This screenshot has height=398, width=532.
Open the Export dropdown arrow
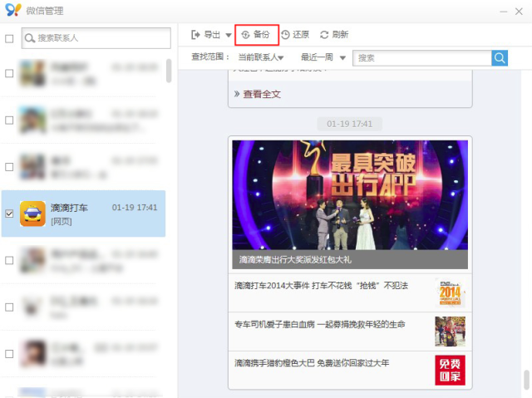click(x=229, y=35)
